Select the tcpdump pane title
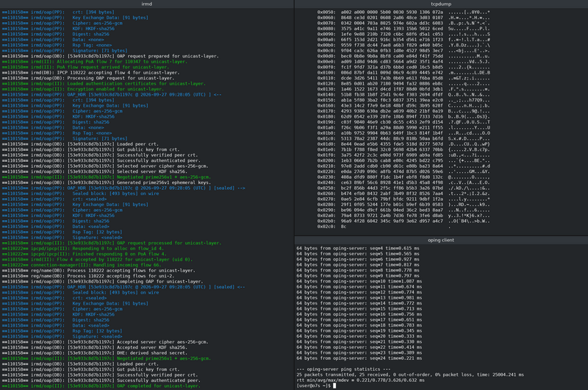This screenshot has width=588, height=390. pos(441,4)
